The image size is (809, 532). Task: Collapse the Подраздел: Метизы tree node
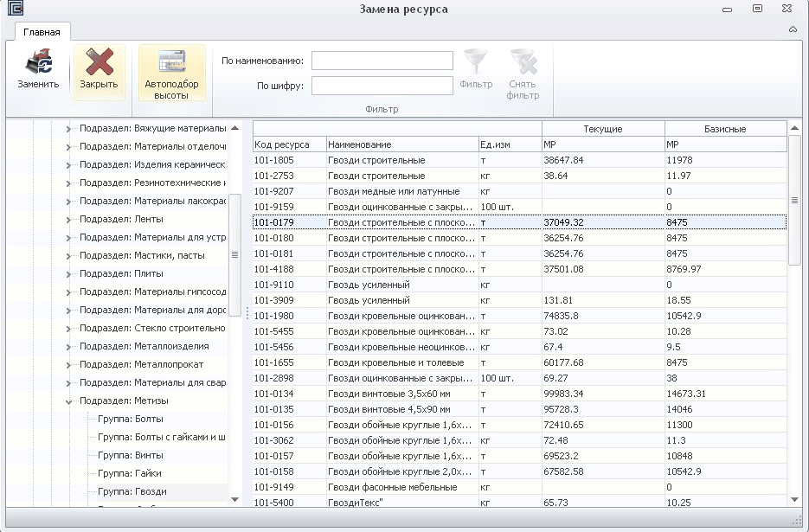pos(69,401)
